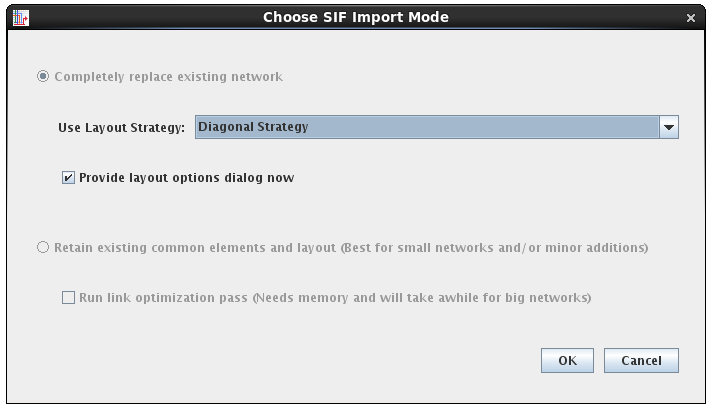Click the selected 'Diagonal Strategy' text
Viewport: 712px width, 409px height.
[x=253, y=127]
